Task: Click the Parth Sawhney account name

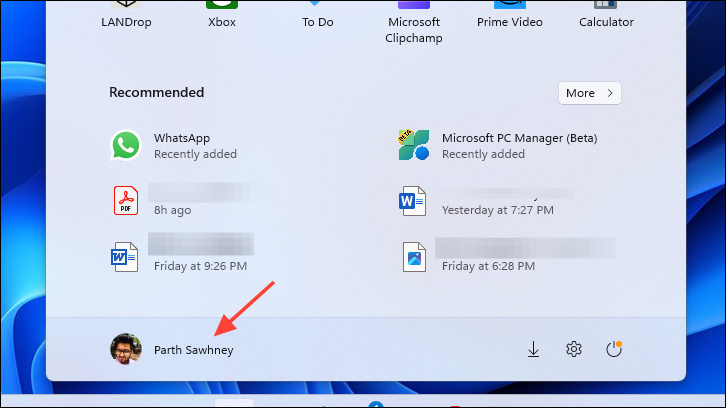Action: click(x=194, y=350)
